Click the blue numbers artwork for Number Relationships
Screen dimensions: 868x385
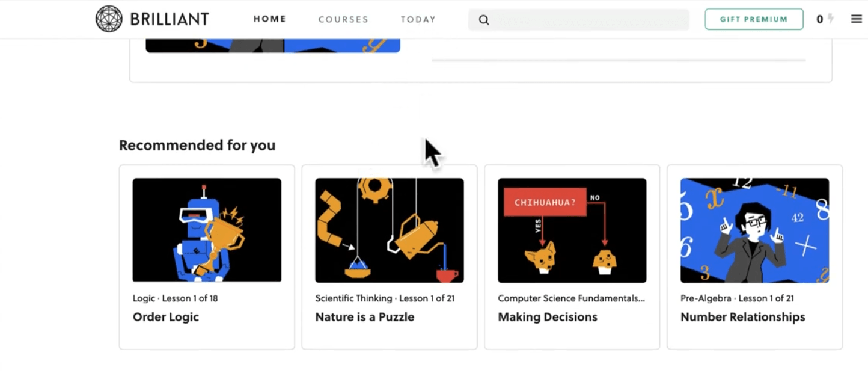coord(754,230)
